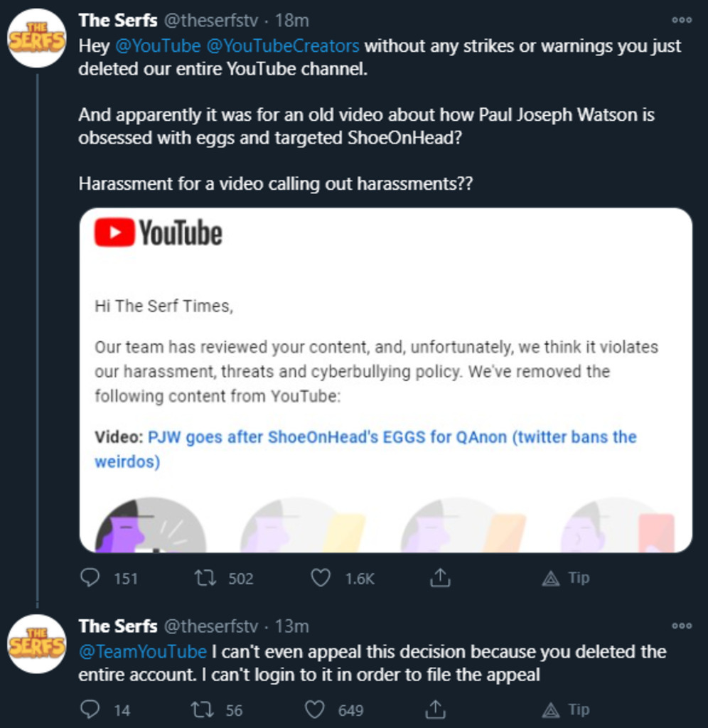Share the second tweet about the appeal
This screenshot has height=728, width=708.
(435, 709)
